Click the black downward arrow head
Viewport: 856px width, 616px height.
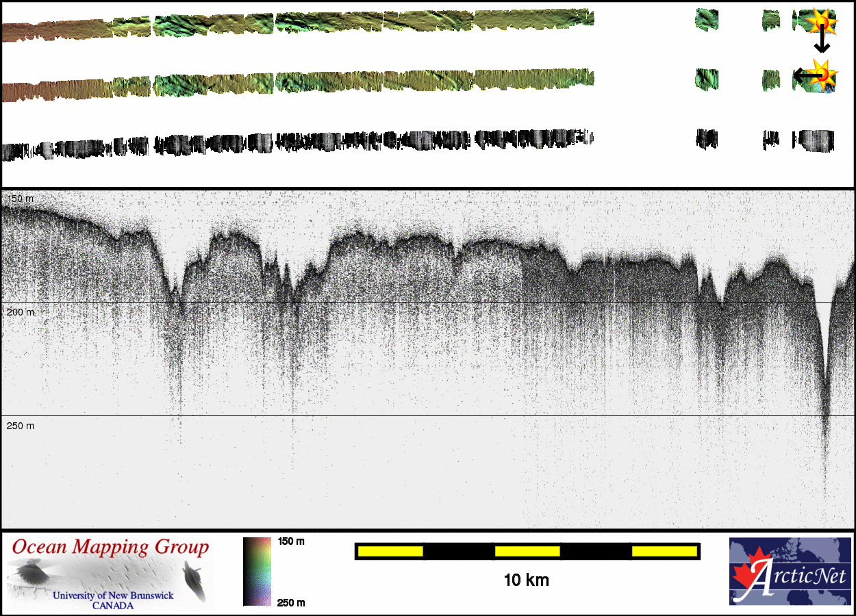822,48
